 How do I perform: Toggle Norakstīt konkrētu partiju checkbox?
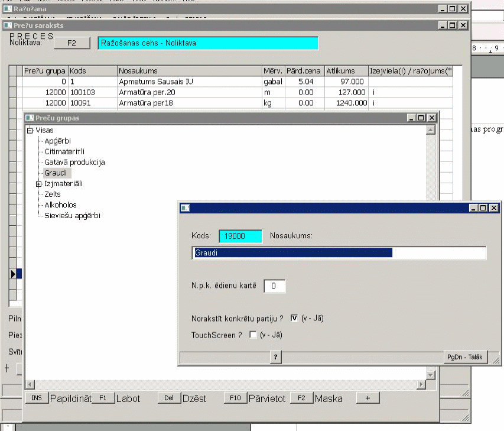coord(294,318)
